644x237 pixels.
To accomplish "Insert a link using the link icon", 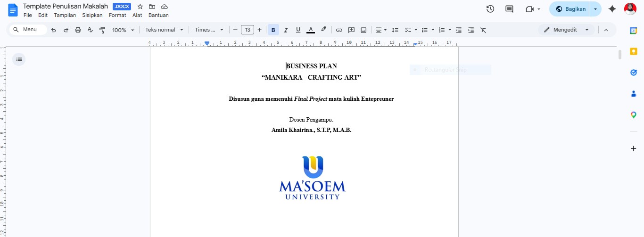I will [339, 30].
